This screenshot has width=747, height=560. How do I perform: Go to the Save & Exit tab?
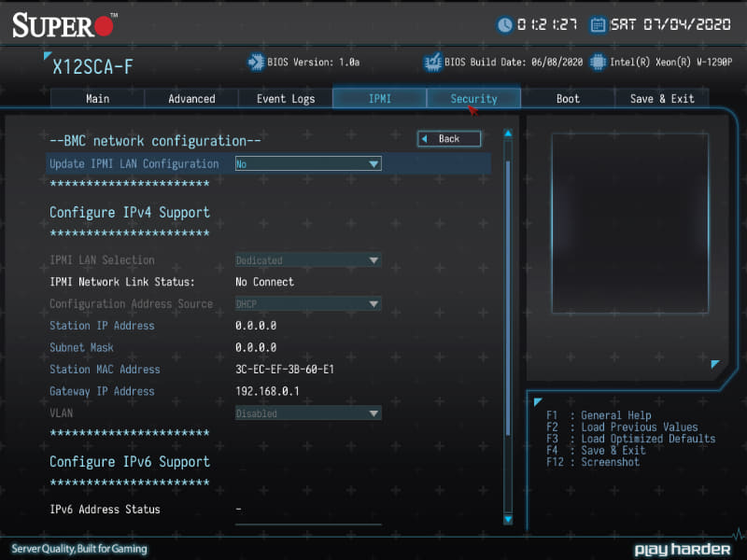point(662,98)
